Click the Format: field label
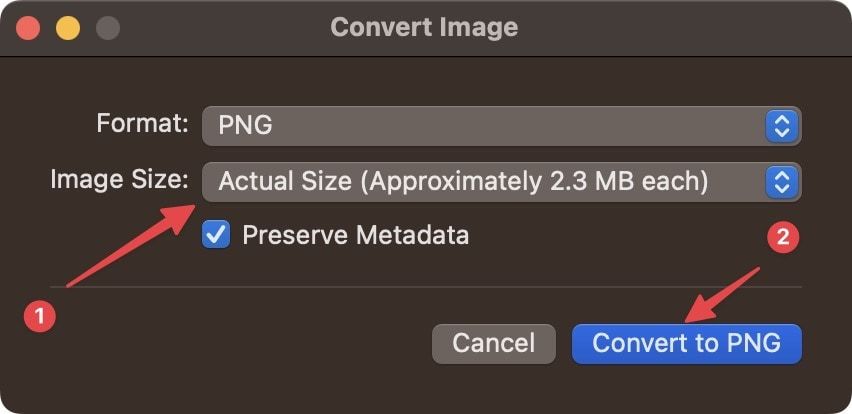 (x=142, y=124)
